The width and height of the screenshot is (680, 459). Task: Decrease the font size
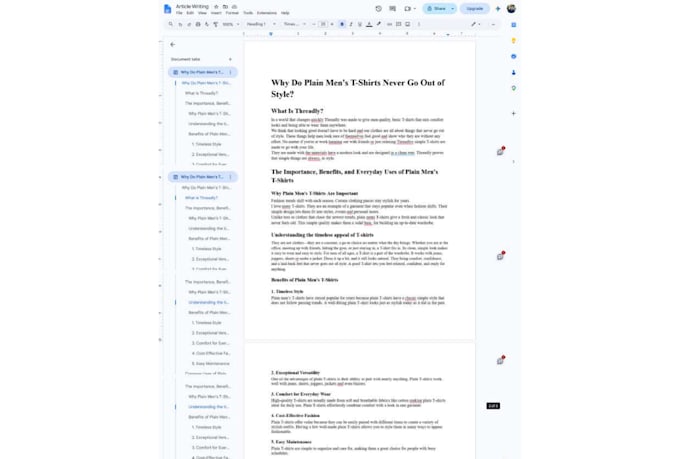(314, 24)
